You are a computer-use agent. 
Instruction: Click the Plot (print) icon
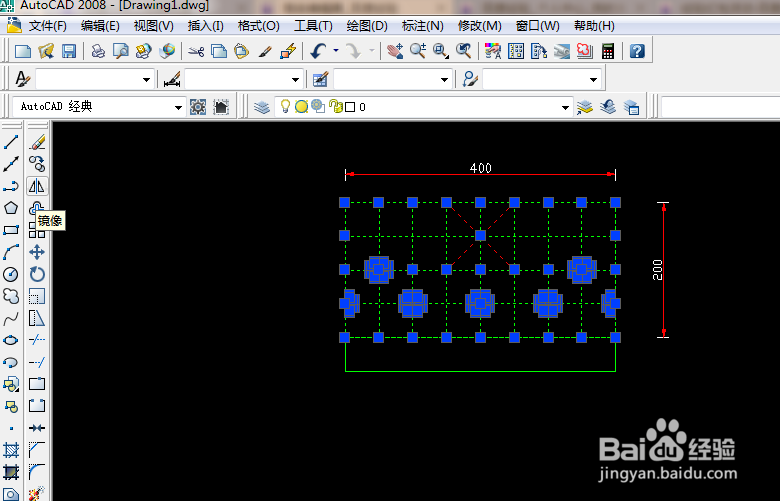pos(98,51)
